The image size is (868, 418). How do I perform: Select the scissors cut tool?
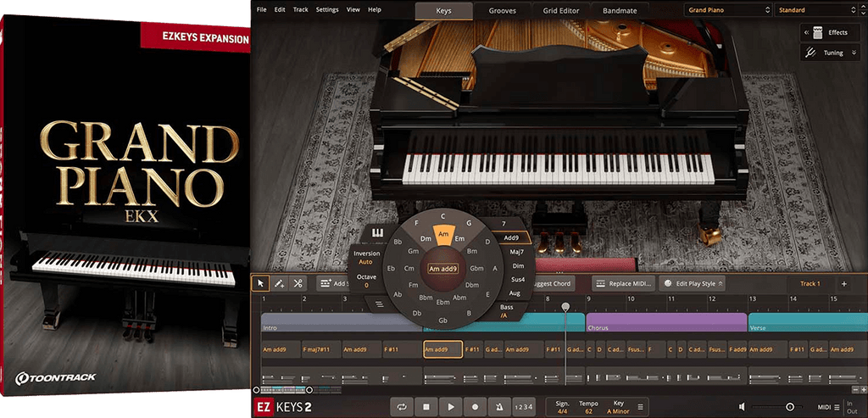[x=298, y=283]
